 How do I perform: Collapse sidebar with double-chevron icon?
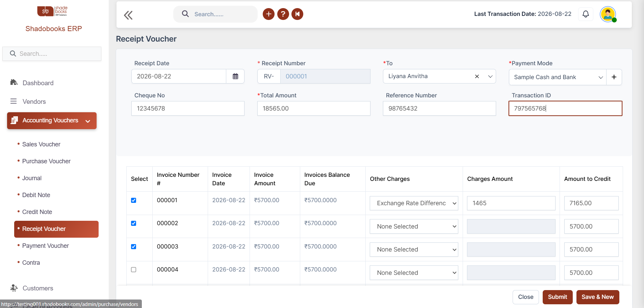(x=128, y=15)
